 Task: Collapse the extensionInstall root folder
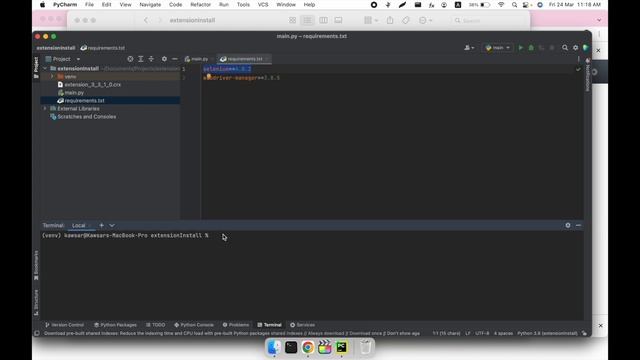pyautogui.click(x=45, y=69)
